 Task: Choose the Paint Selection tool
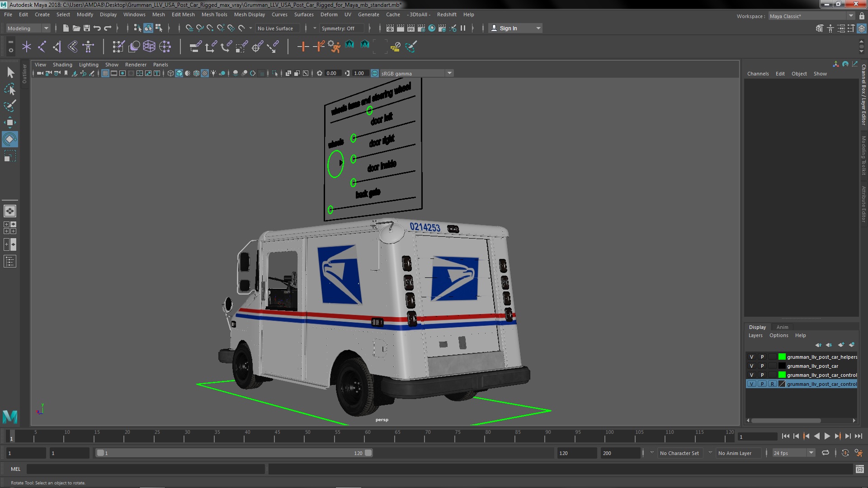coord(10,106)
